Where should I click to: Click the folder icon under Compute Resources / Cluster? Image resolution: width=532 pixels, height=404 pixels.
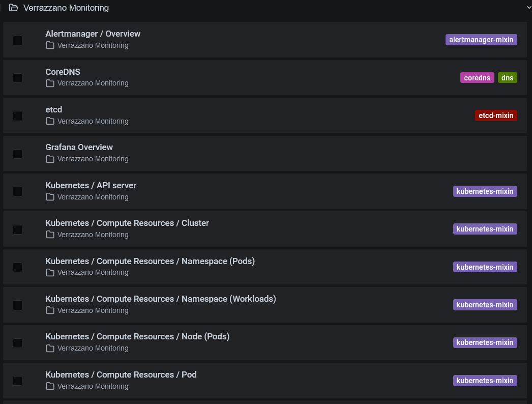tap(49, 235)
